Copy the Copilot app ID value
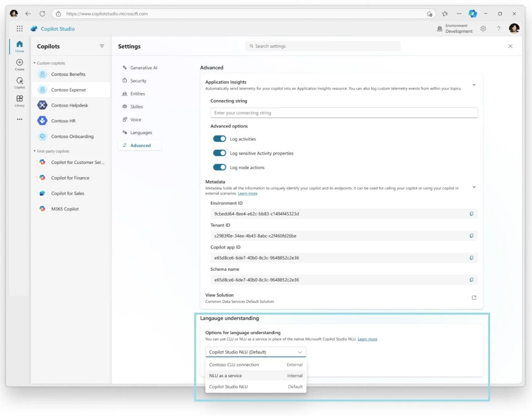Image resolution: width=532 pixels, height=416 pixels. [471, 258]
